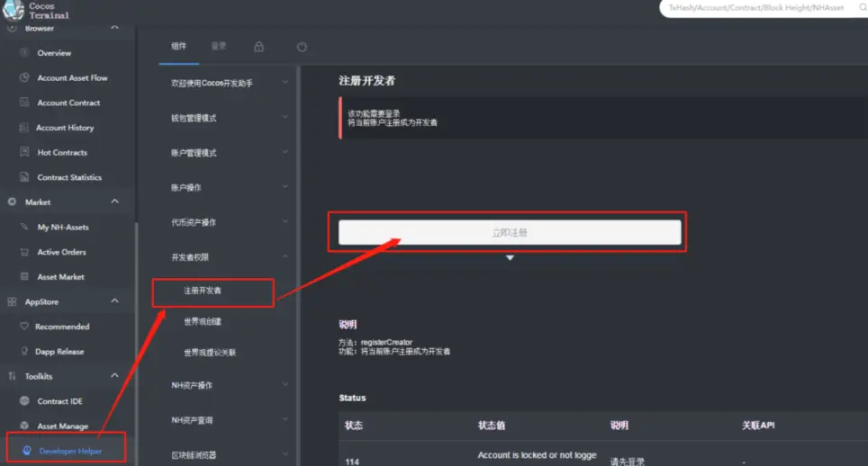Click the Status heading
Image resolution: width=868 pixels, height=466 pixels.
point(352,398)
